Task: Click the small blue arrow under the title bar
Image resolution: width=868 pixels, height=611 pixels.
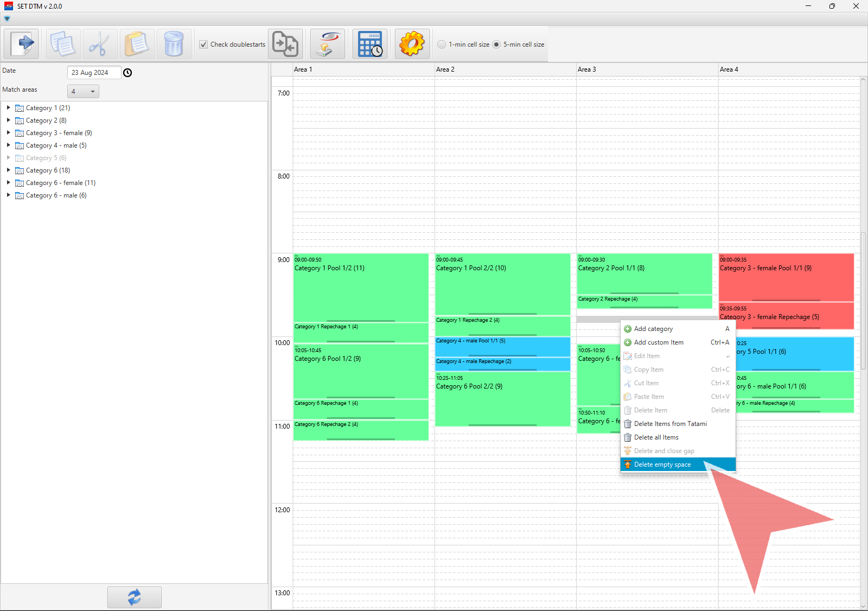Action: (x=7, y=19)
